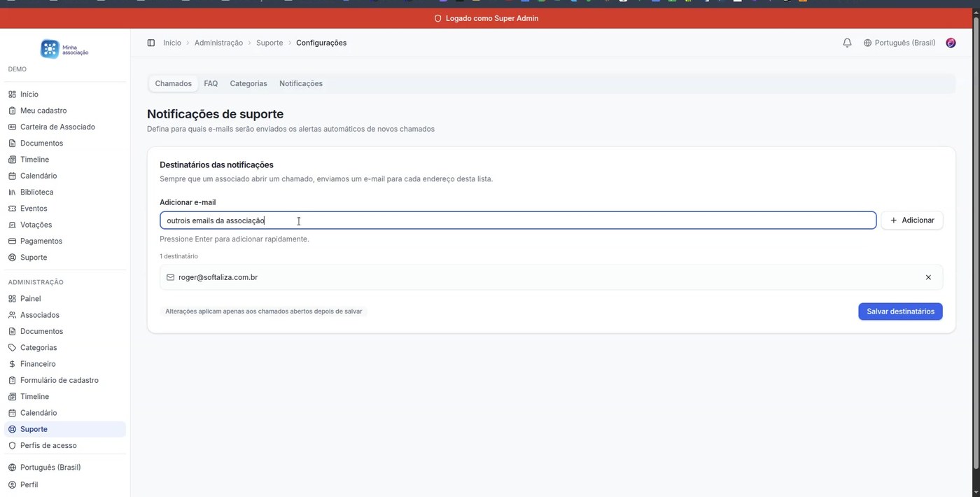Open the Biblioteca section
Viewport: 980px width, 497px height.
coord(36,192)
